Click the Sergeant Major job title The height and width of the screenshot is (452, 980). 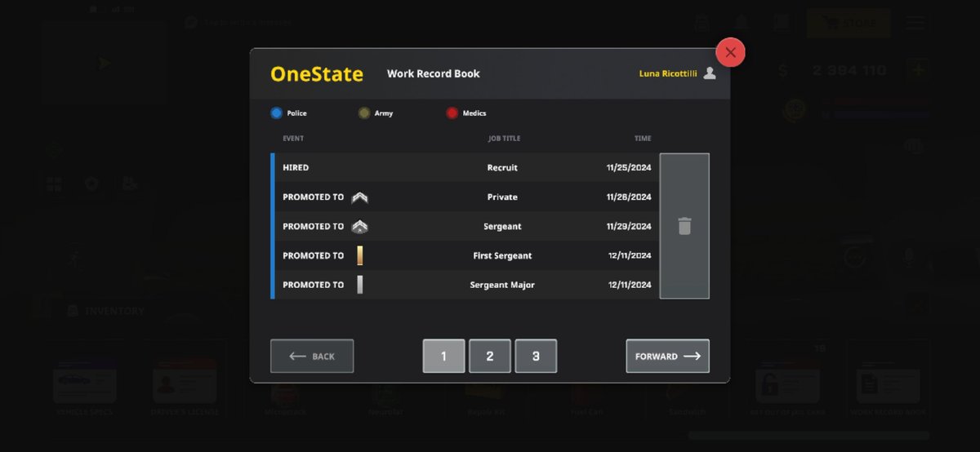pos(502,285)
